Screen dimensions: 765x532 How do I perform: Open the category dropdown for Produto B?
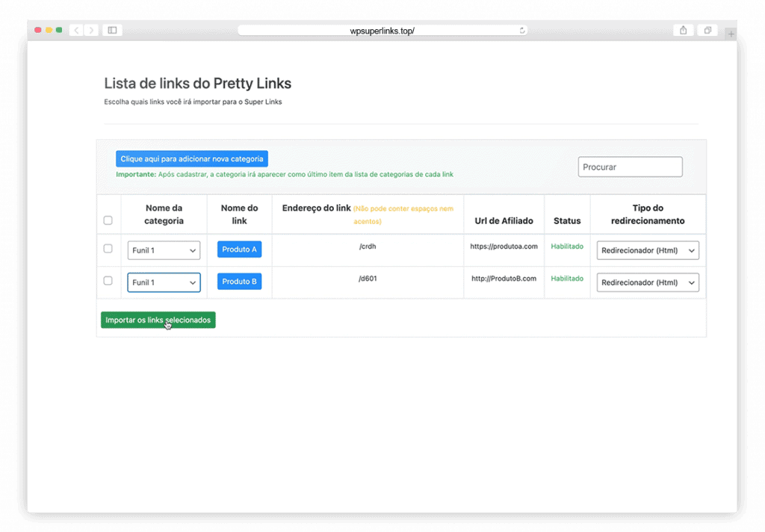coord(164,282)
